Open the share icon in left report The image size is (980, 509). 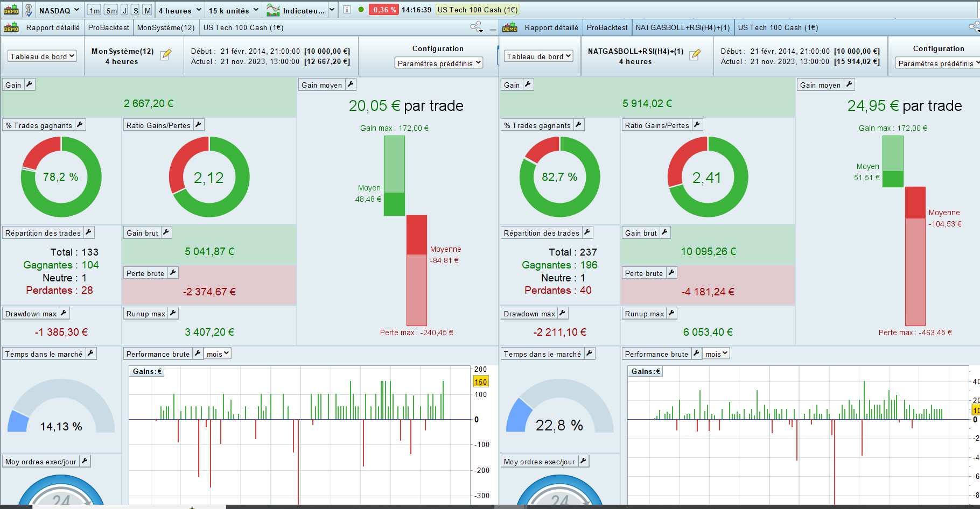[x=476, y=27]
